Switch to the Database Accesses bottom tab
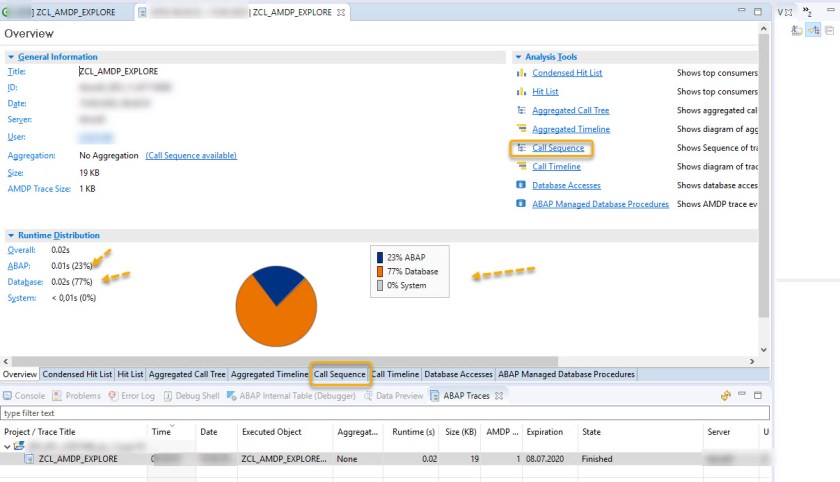Screen dimensions: 840x482 (459, 374)
